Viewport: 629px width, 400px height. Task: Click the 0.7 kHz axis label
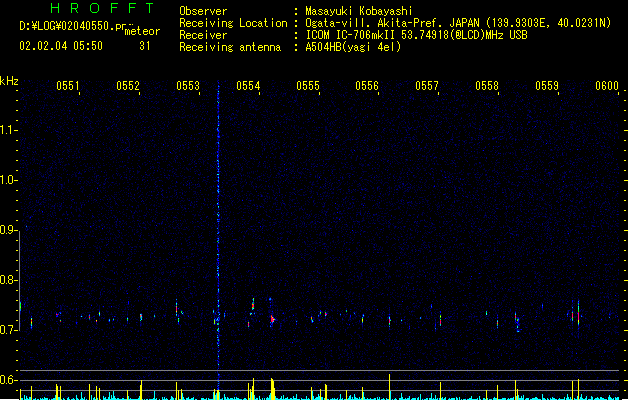click(8, 330)
